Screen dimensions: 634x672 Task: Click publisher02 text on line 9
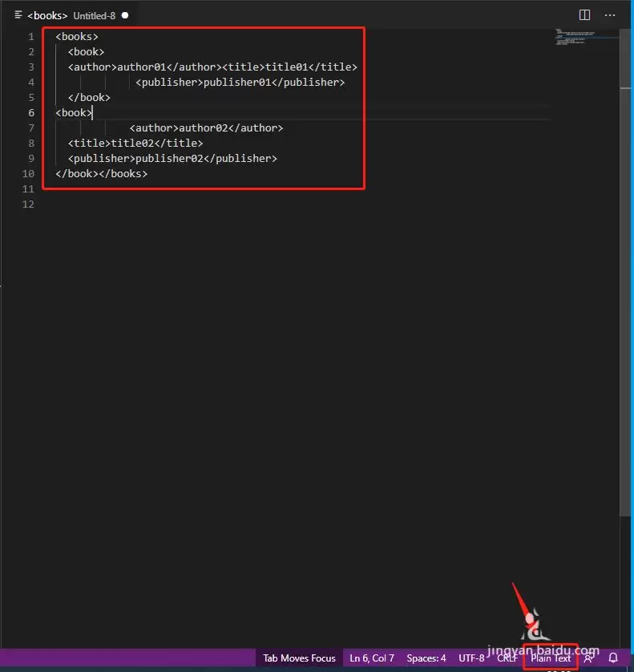point(170,159)
